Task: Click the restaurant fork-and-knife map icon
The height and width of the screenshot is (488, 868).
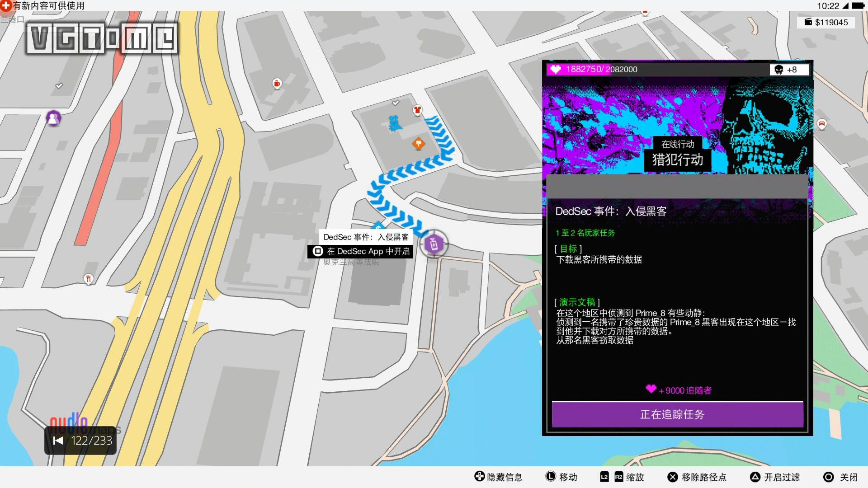Action: pyautogui.click(x=89, y=279)
